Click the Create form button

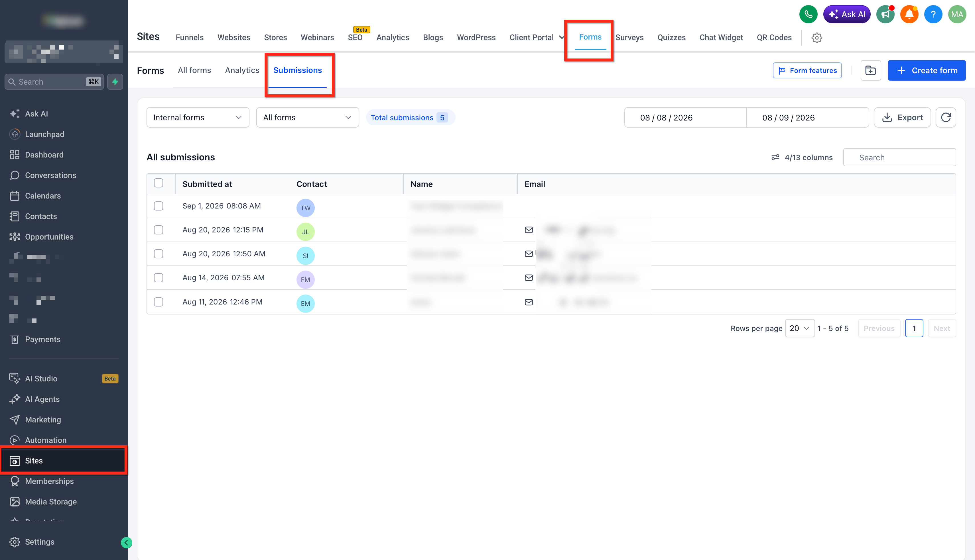coord(927,70)
